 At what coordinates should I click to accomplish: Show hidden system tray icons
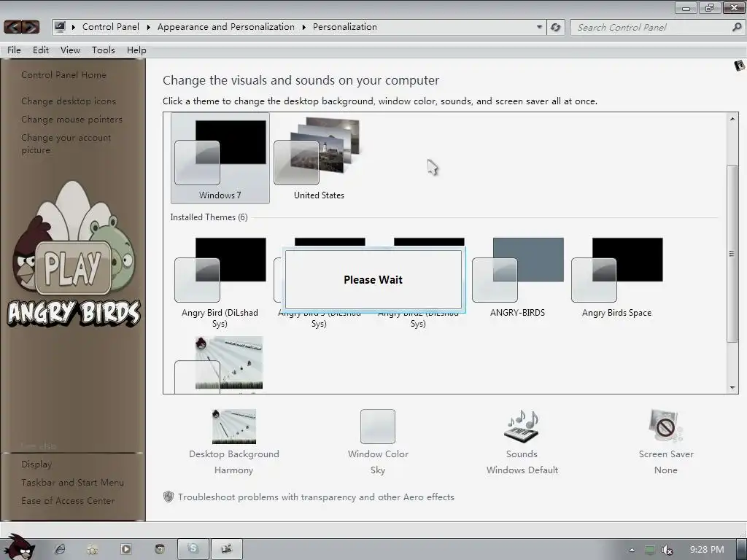click(632, 550)
